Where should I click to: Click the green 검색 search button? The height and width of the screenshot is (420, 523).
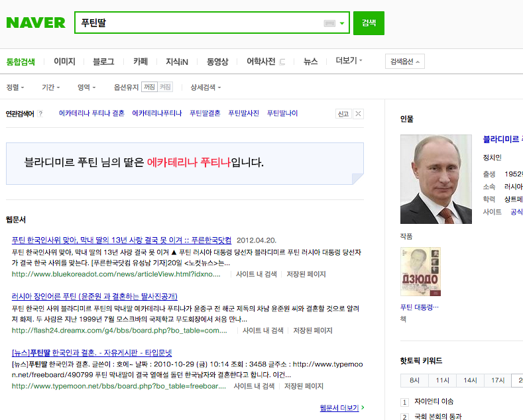click(x=369, y=23)
